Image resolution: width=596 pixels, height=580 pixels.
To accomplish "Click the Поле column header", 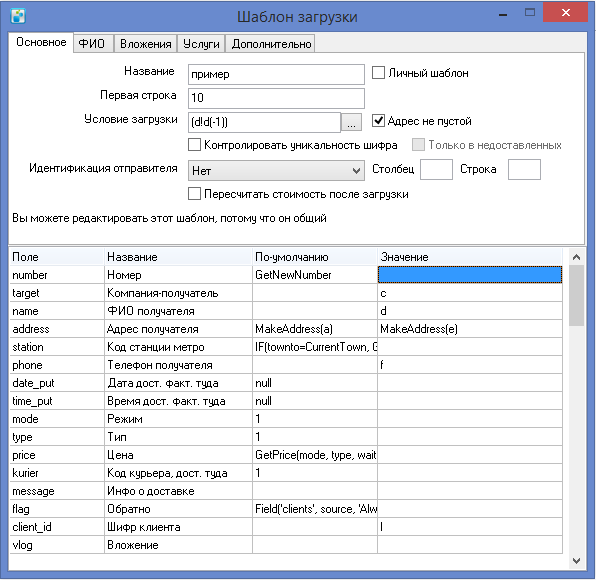I will (57, 257).
